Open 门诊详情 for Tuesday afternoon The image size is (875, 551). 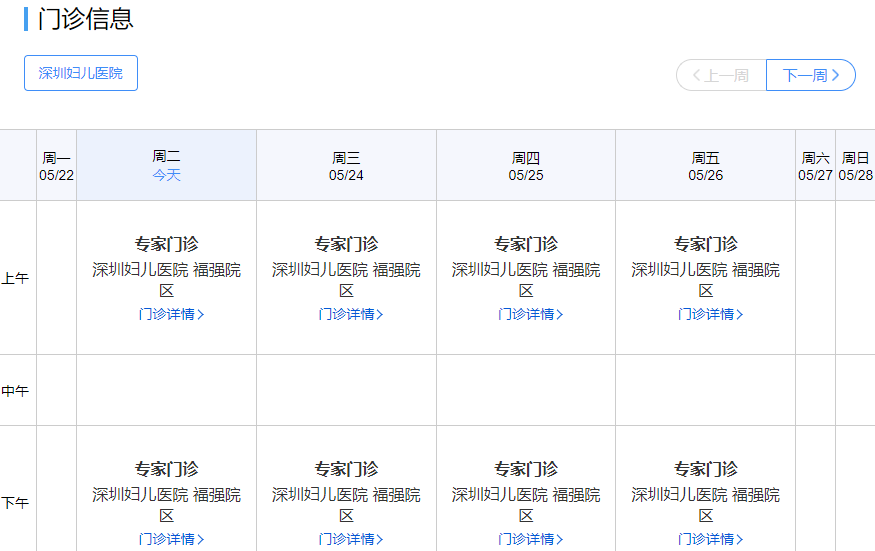click(x=171, y=539)
